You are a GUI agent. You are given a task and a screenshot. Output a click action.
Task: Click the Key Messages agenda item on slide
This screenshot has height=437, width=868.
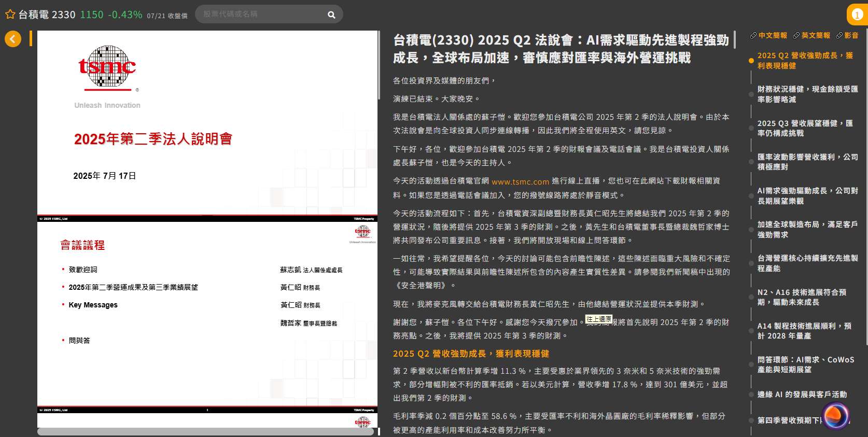click(x=93, y=305)
